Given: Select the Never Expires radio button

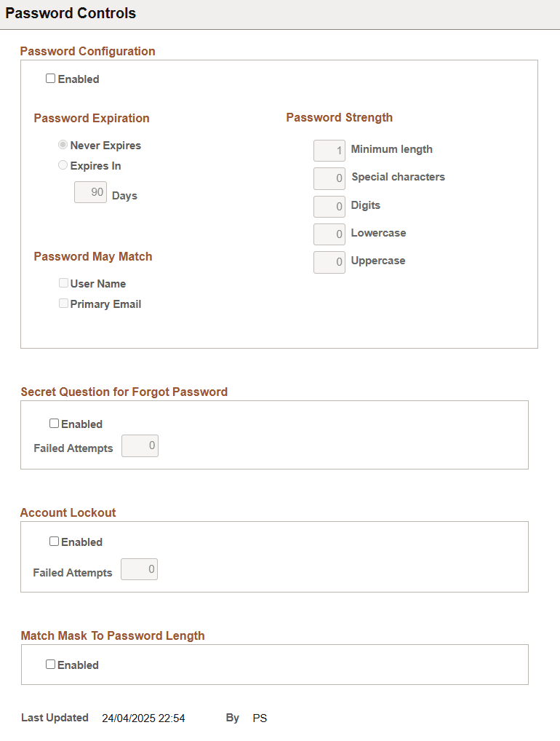Looking at the screenshot, I should (x=63, y=144).
